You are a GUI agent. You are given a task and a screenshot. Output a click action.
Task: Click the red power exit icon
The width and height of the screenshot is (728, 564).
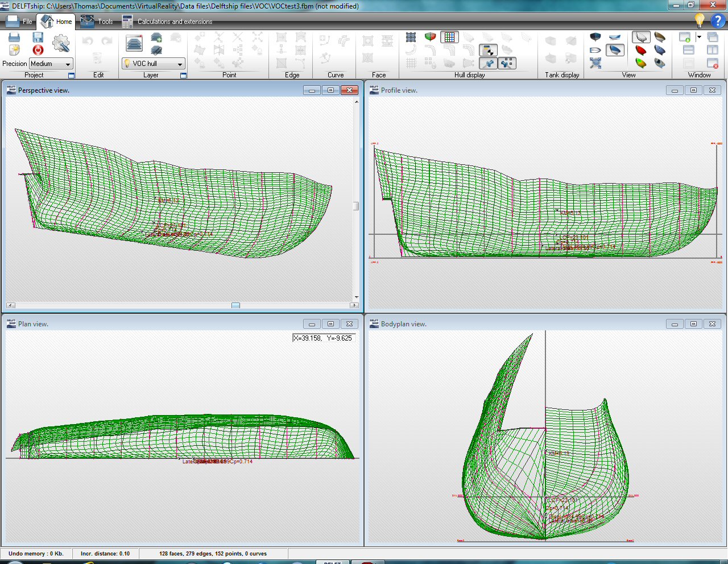point(38,50)
